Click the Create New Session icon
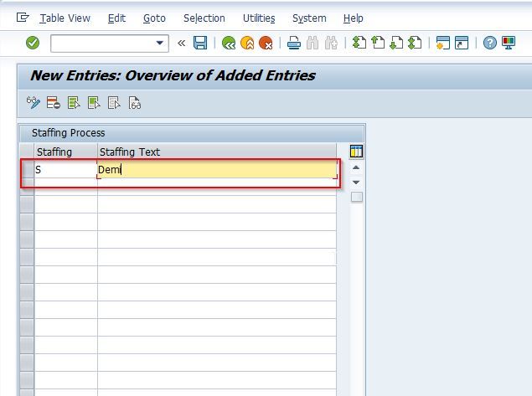 [x=443, y=43]
